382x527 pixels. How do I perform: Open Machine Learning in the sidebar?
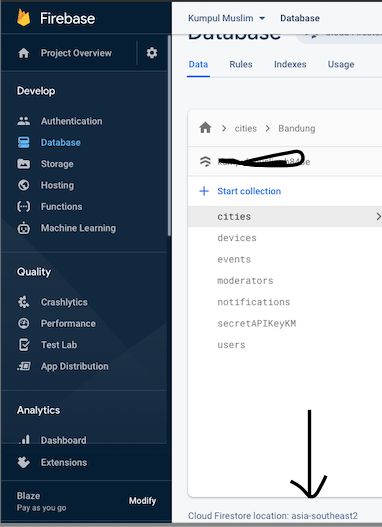[78, 228]
